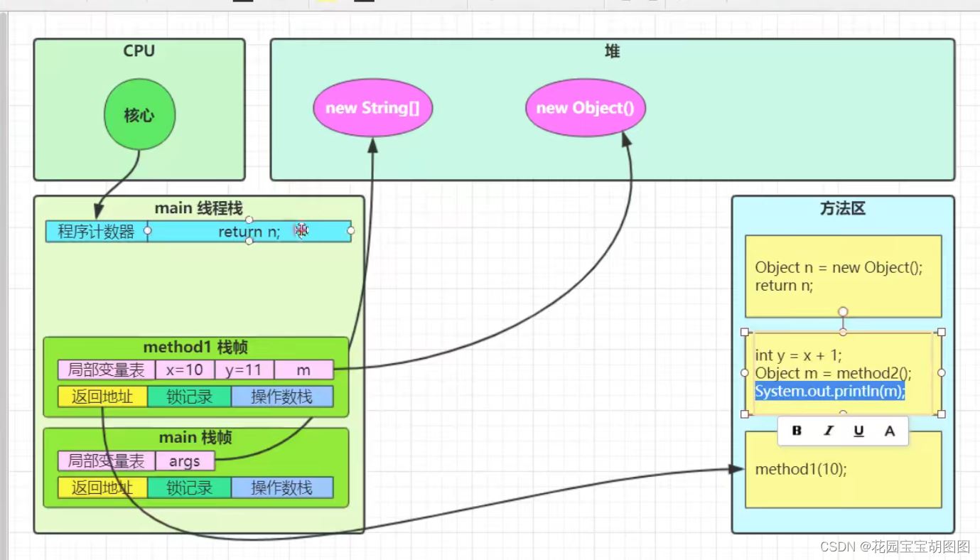Click the Object m = method2(); line
The height and width of the screenshot is (560, 980).
click(x=833, y=373)
